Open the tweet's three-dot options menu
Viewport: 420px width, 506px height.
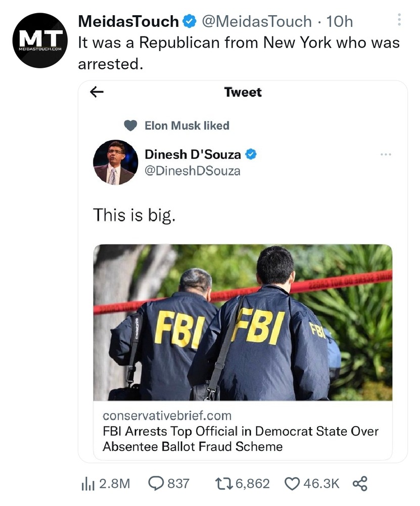point(399,20)
